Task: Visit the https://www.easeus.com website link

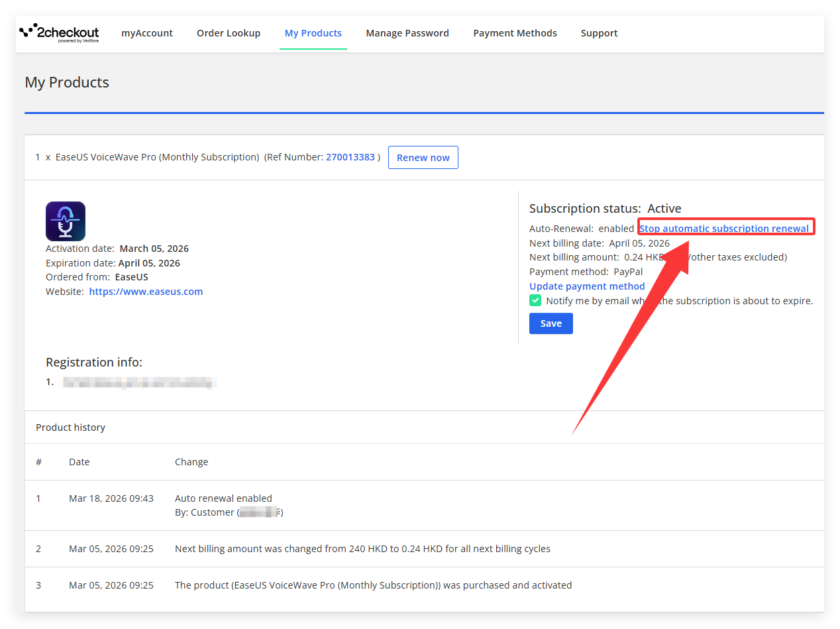Action: coord(146,292)
